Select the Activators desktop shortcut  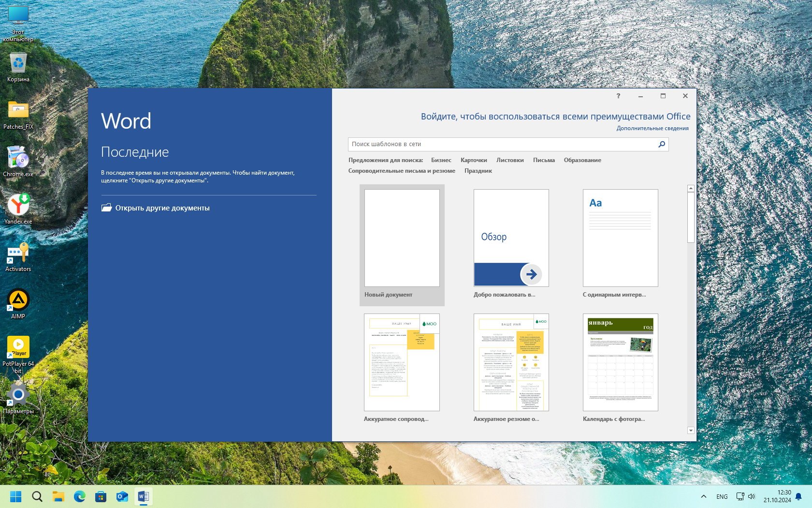pos(18,257)
